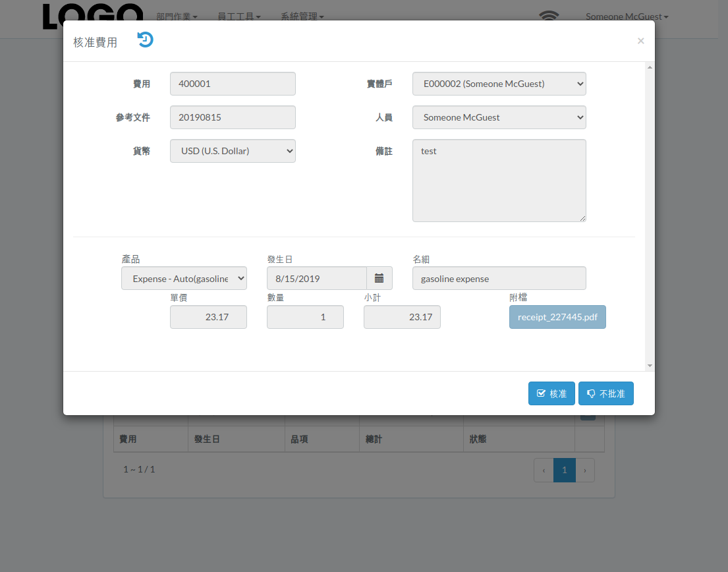Viewport: 728px width, 572px height.
Task: Click the previous page arrow in the pagination
Action: tap(544, 470)
